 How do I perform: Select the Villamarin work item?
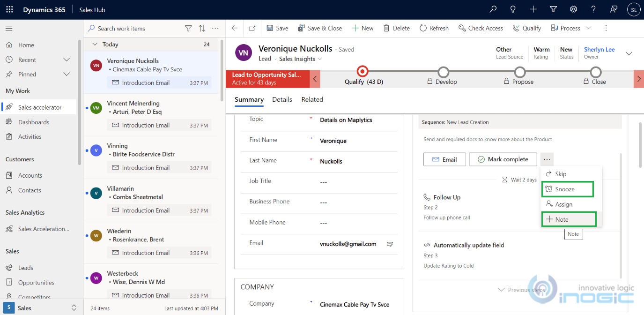pos(151,200)
